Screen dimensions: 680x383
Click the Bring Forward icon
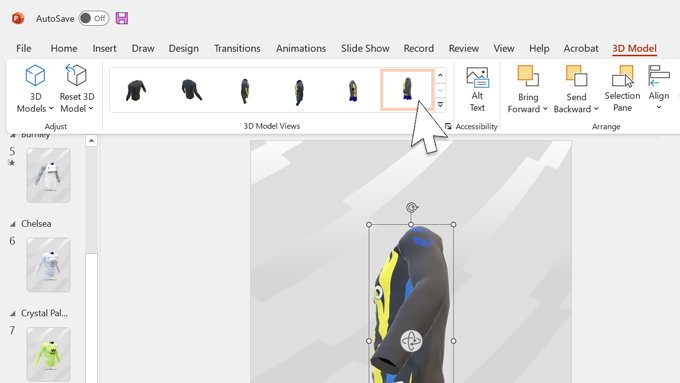pyautogui.click(x=528, y=76)
